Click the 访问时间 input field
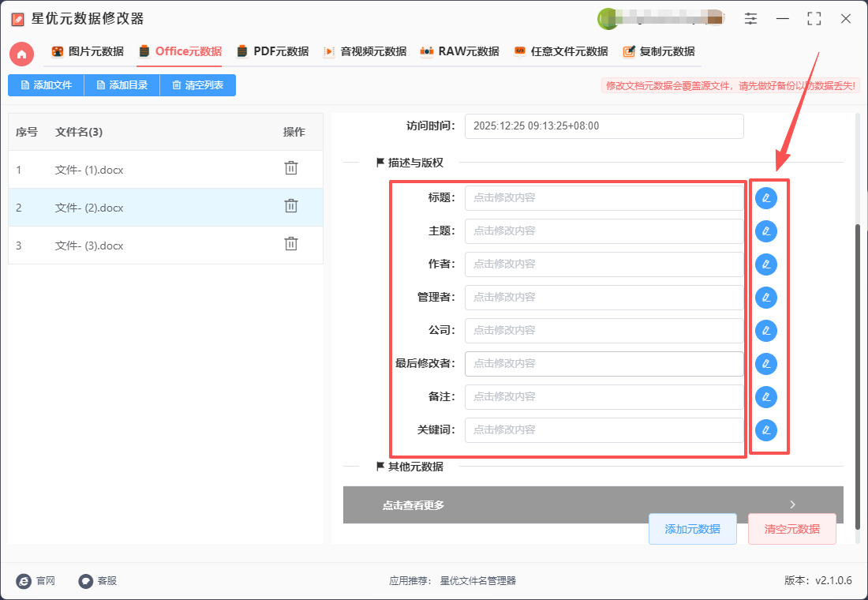The width and height of the screenshot is (868, 600). click(x=604, y=126)
